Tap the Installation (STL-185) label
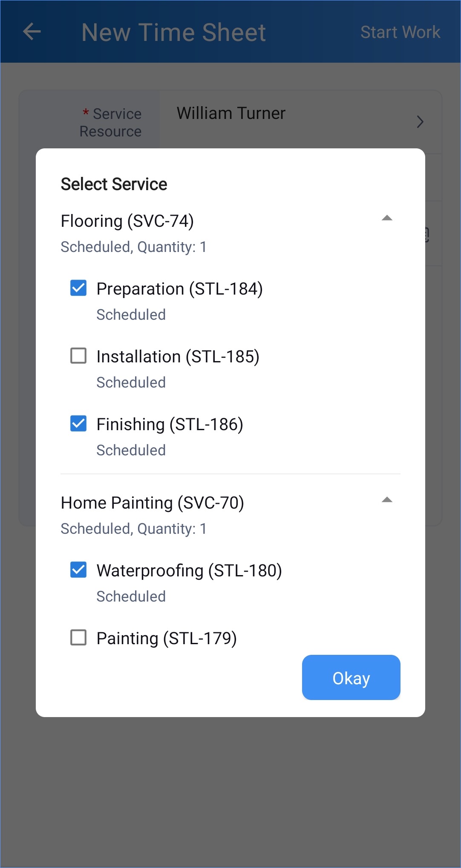 click(178, 357)
